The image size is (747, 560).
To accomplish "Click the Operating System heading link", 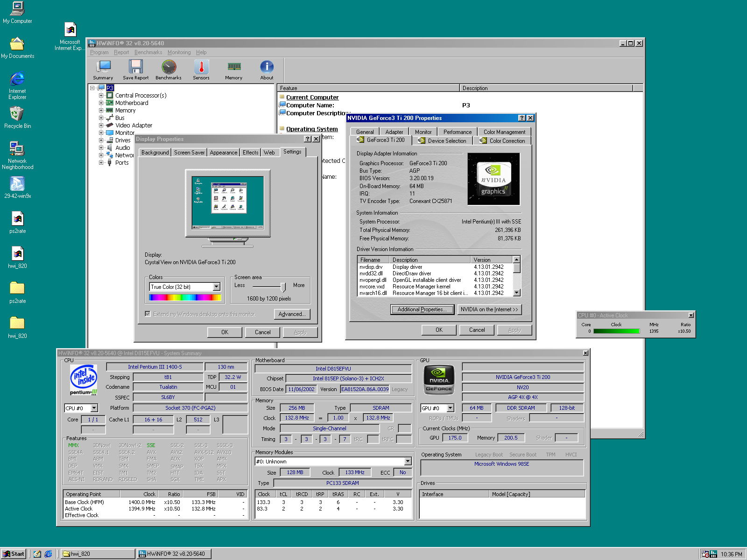I will 312,129.
